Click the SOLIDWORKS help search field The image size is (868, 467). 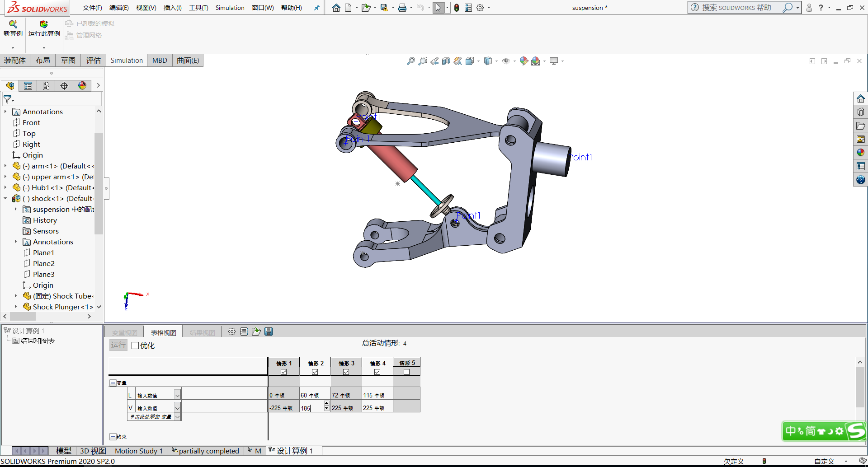(737, 8)
